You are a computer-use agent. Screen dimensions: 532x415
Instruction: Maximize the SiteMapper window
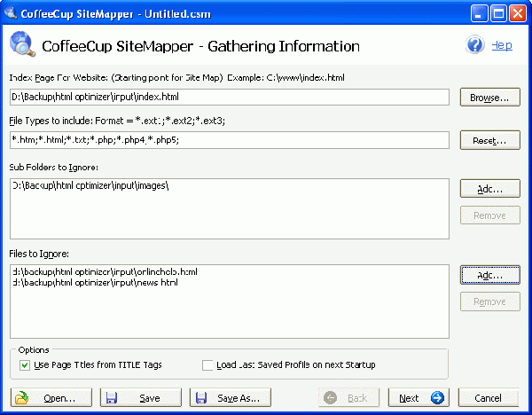[x=498, y=13]
